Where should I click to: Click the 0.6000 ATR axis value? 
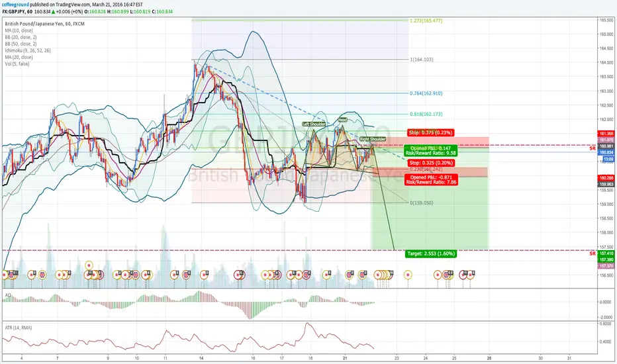(x=606, y=324)
